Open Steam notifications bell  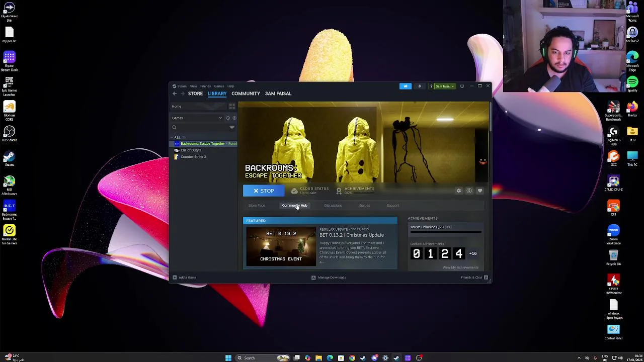click(419, 86)
